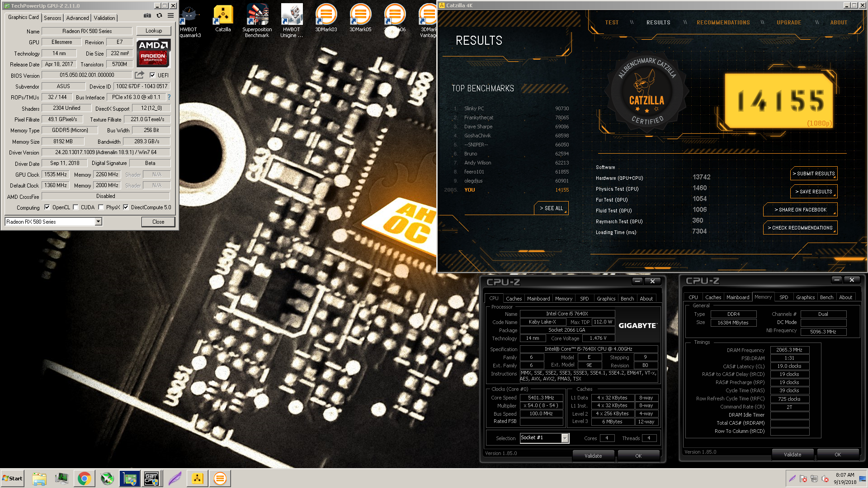Click the Catzilla certified badge
The height and width of the screenshot is (488, 868).
[647, 93]
